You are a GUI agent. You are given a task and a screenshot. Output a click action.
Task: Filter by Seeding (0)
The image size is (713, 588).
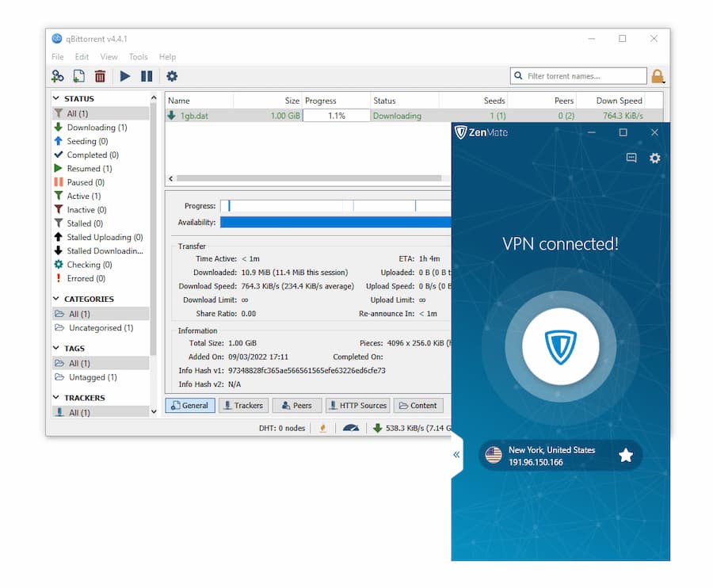(x=101, y=141)
